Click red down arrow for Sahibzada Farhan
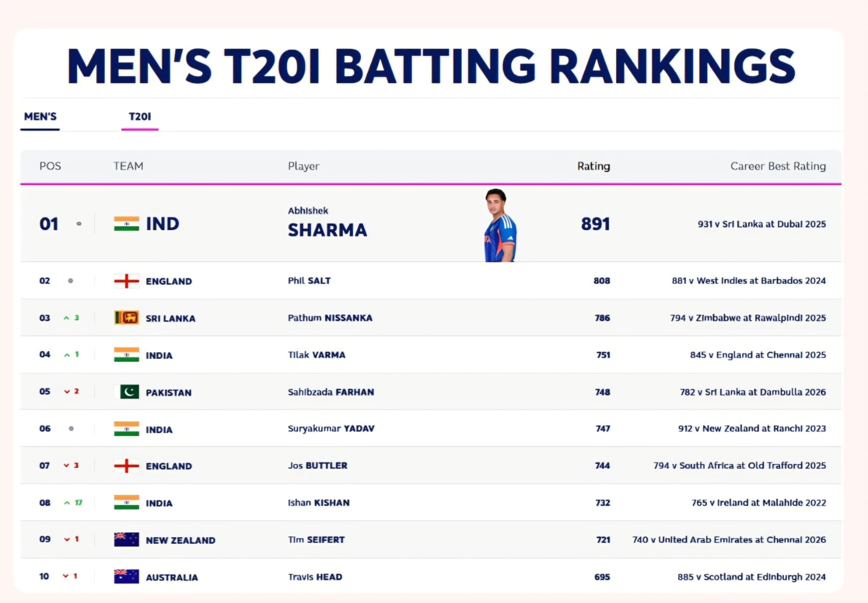 point(67,391)
